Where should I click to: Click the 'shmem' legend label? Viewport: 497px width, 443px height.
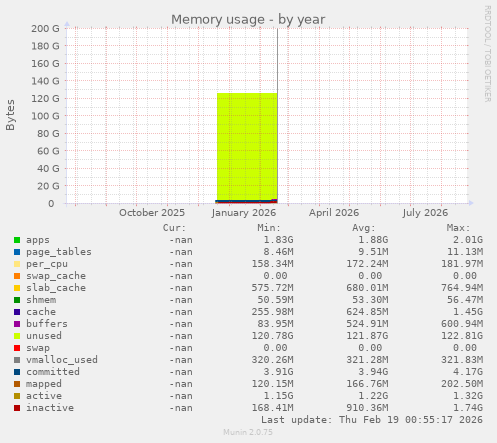pos(41,300)
